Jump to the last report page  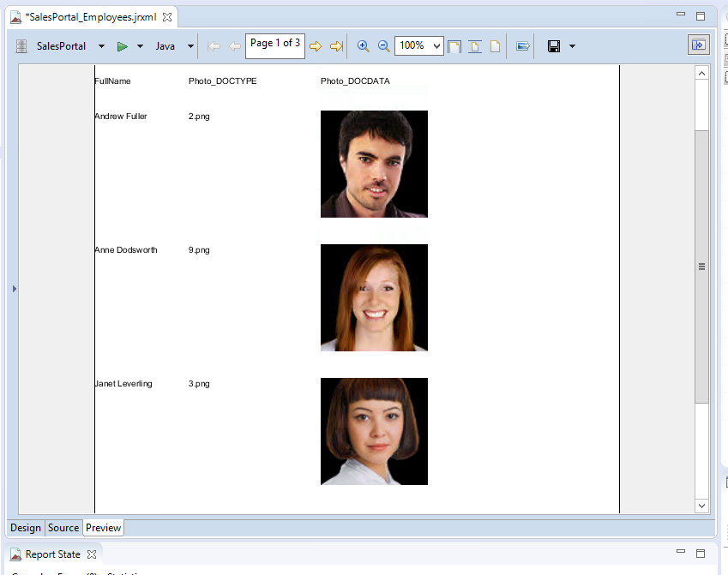pyautogui.click(x=337, y=46)
